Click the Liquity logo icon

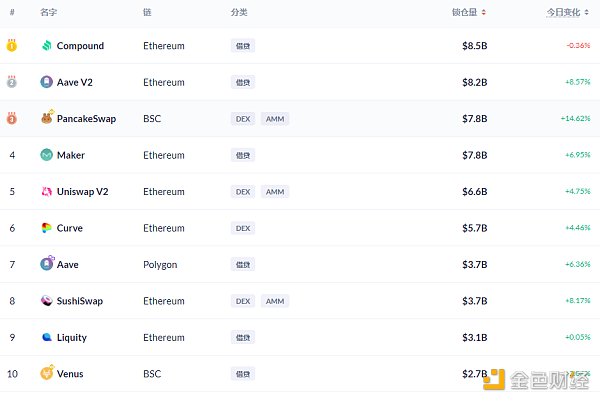[47, 337]
